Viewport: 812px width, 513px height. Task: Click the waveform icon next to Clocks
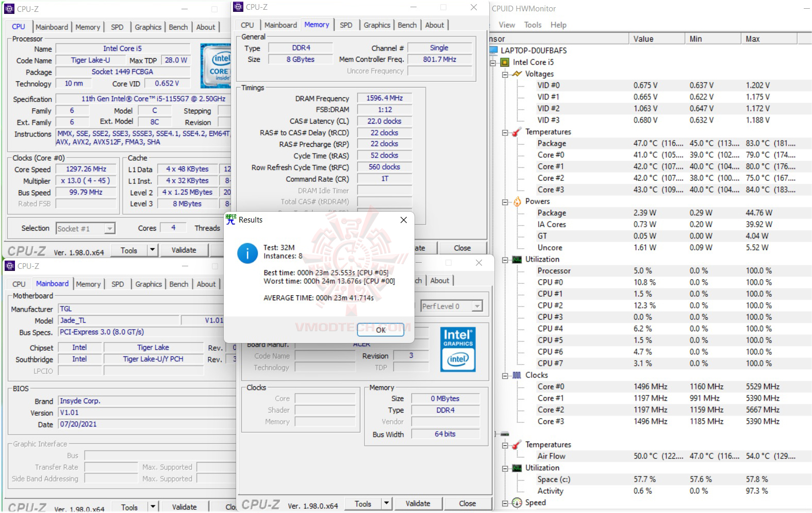[517, 375]
